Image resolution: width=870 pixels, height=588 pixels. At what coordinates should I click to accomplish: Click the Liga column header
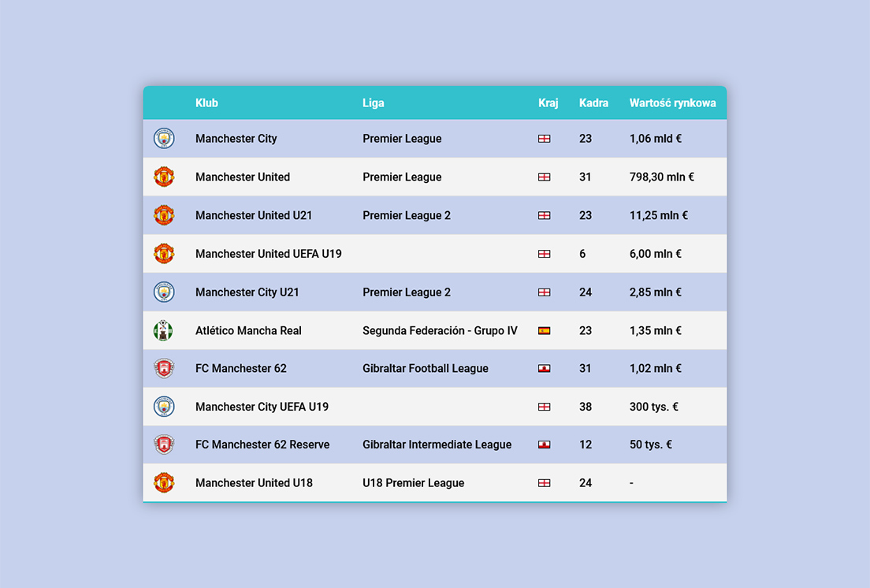374,103
